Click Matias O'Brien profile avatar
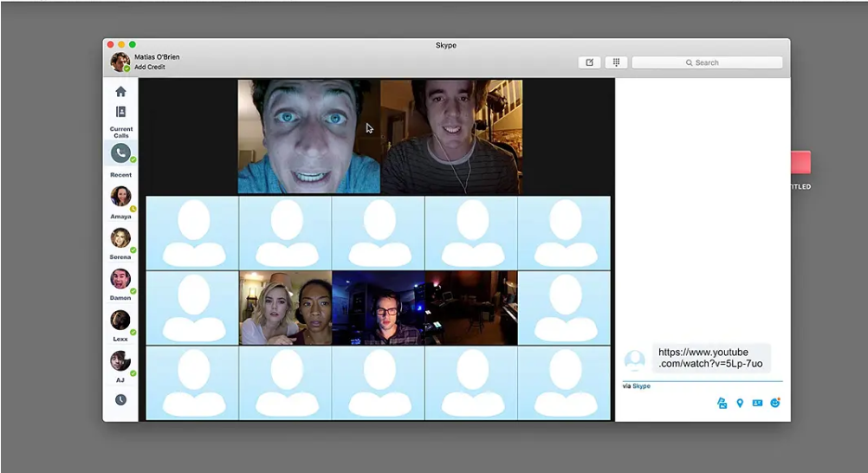This screenshot has height=473, width=868. [x=120, y=62]
